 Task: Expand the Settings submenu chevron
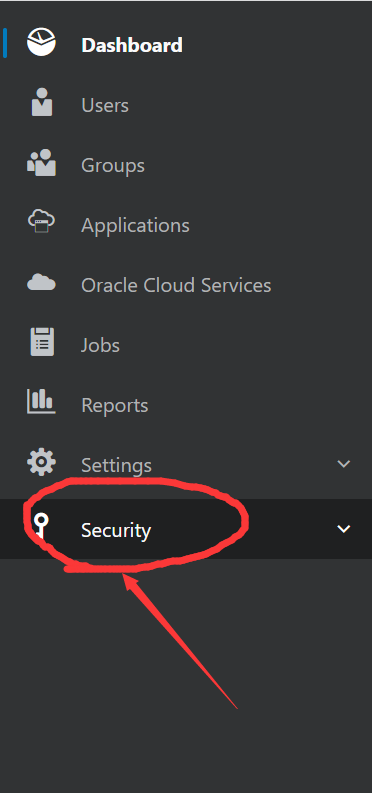(344, 464)
